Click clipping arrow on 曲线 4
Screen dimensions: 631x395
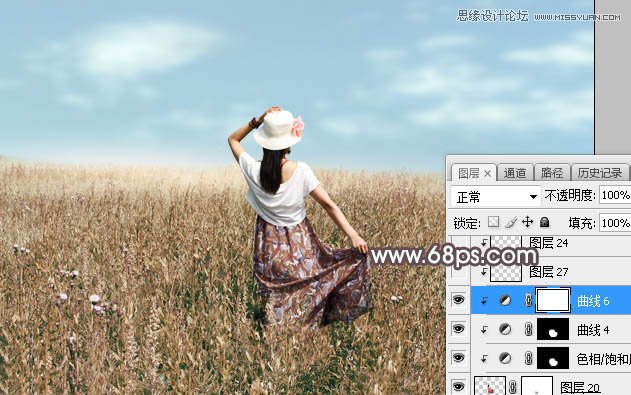(x=484, y=329)
